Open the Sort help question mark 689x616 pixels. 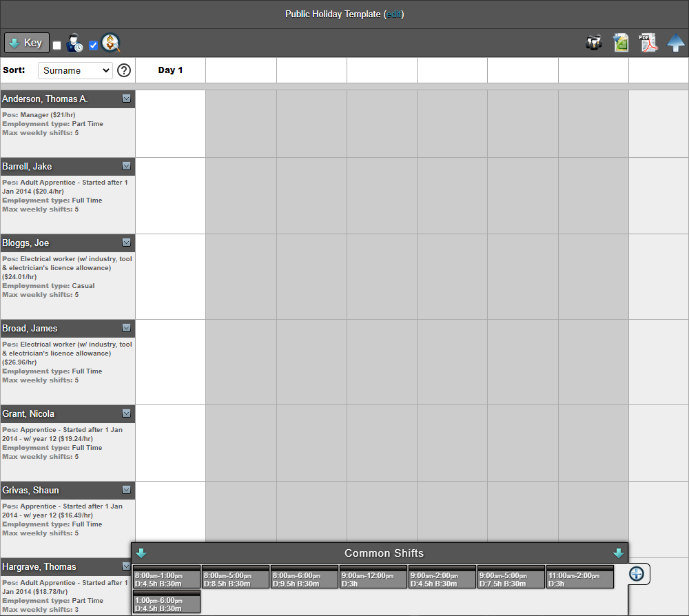124,70
